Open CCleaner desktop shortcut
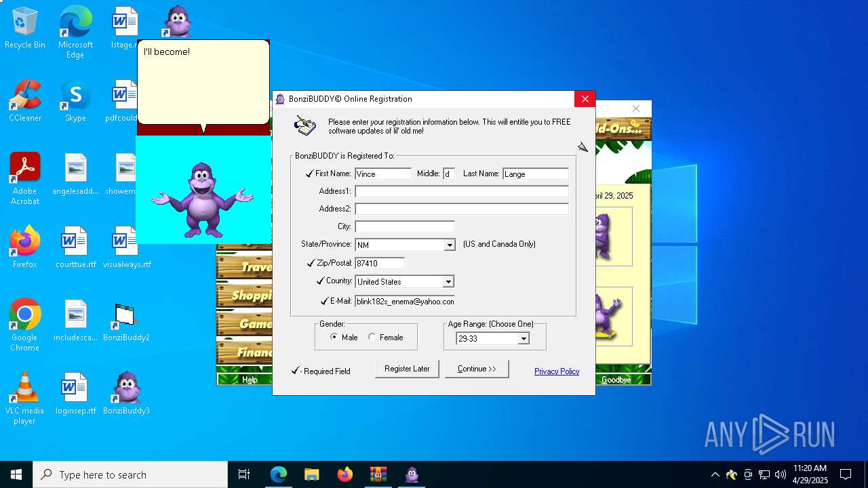Screen dimensions: 868x488 point(25,101)
